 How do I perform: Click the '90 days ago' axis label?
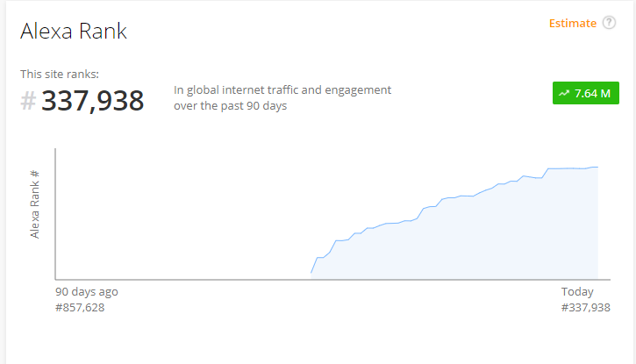pyautogui.click(x=86, y=291)
